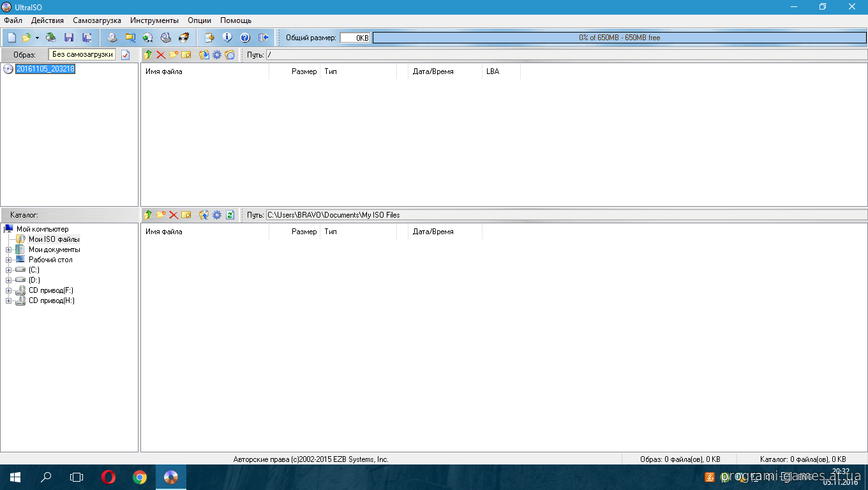The image size is (868, 490).
Task: Create a new image with the New icon
Action: [x=11, y=38]
